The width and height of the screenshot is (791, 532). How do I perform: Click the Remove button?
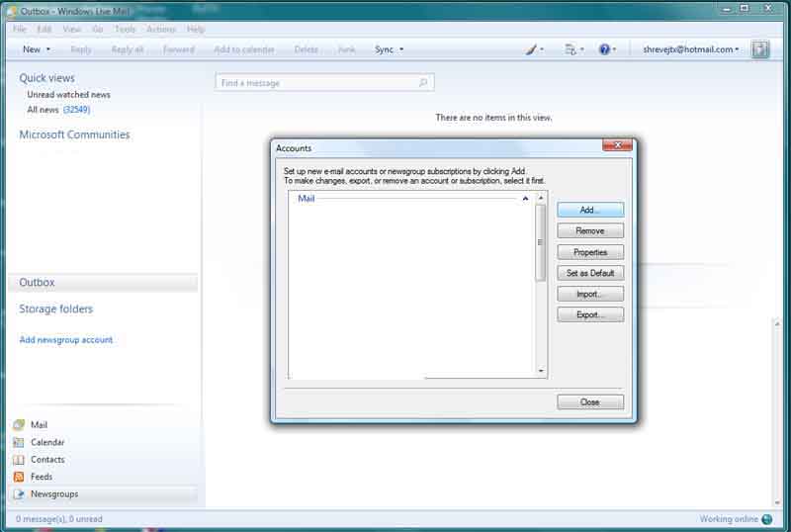pyautogui.click(x=590, y=230)
